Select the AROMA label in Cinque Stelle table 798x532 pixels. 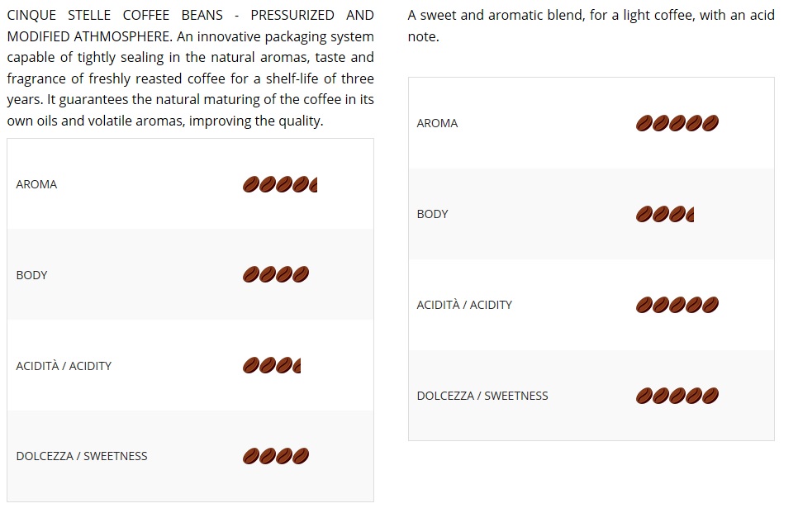coord(36,184)
